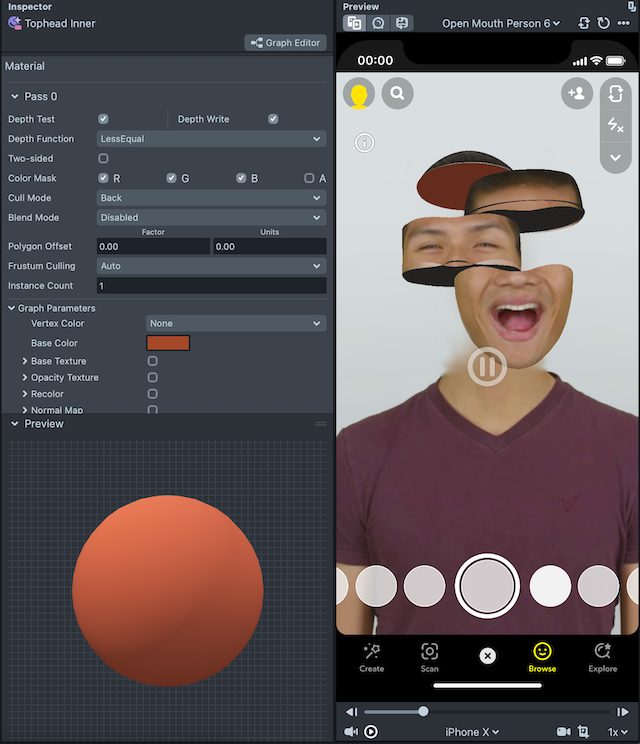Select the Explore tab

point(602,657)
